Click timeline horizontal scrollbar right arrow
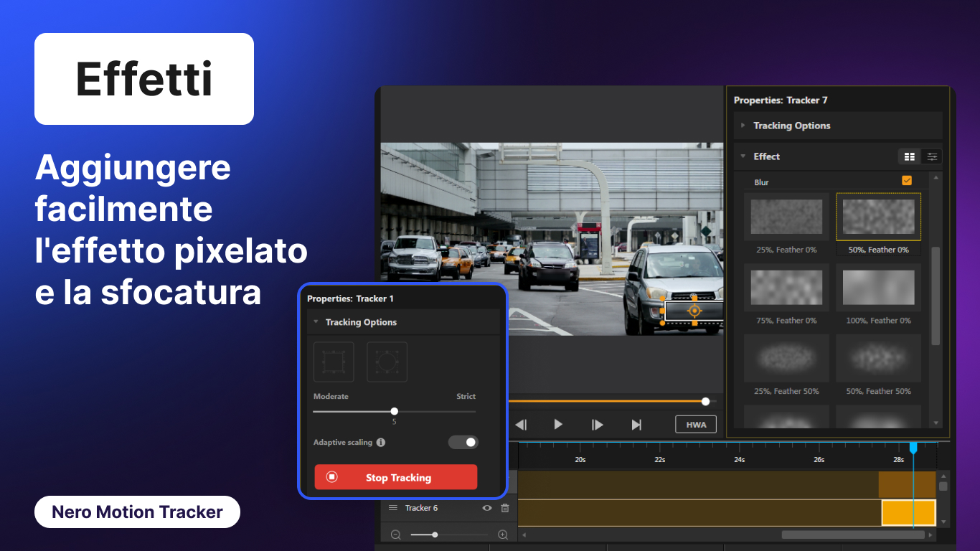The height and width of the screenshot is (551, 980). (x=931, y=534)
